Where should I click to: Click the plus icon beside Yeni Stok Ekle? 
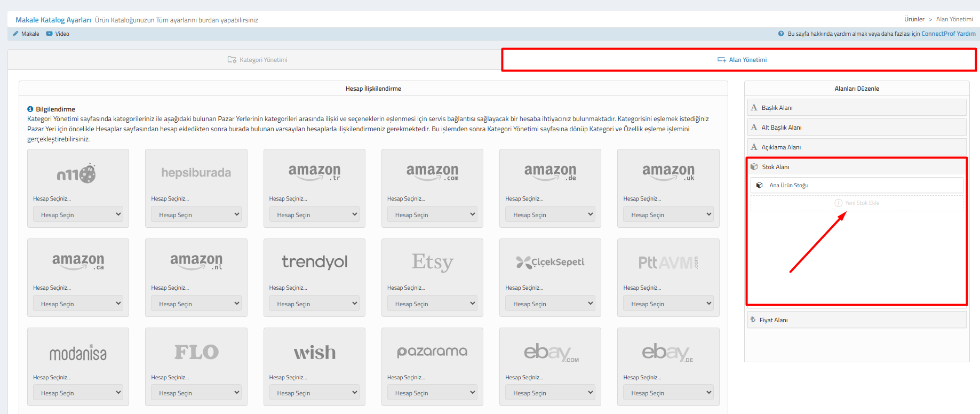[x=838, y=203]
